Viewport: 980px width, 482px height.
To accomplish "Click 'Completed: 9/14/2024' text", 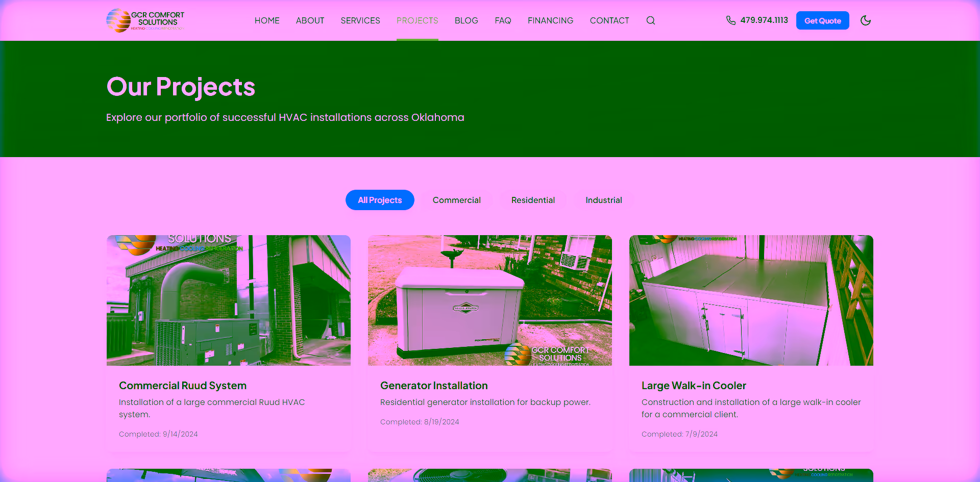I will click(x=158, y=434).
